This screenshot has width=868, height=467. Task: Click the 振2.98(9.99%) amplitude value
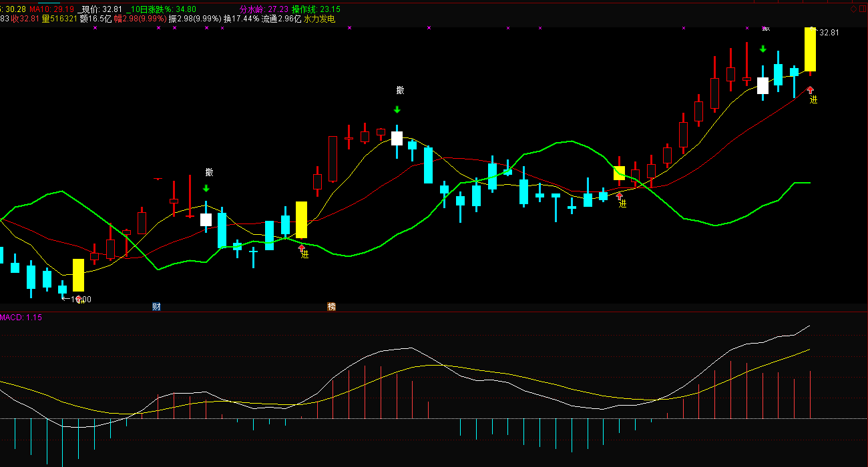[x=195, y=19]
